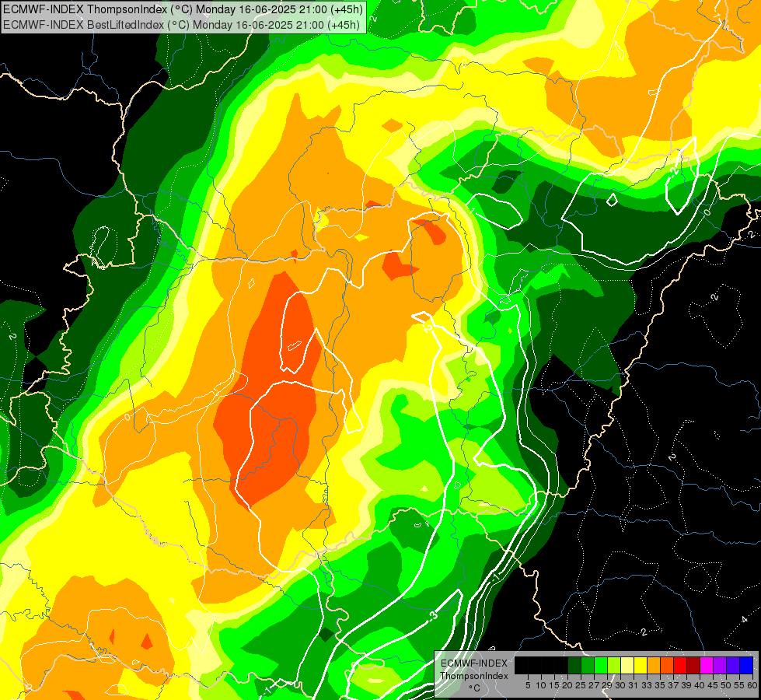761x700 pixels.
Task: Click the legend scale value '15'
Action: pyautogui.click(x=554, y=685)
